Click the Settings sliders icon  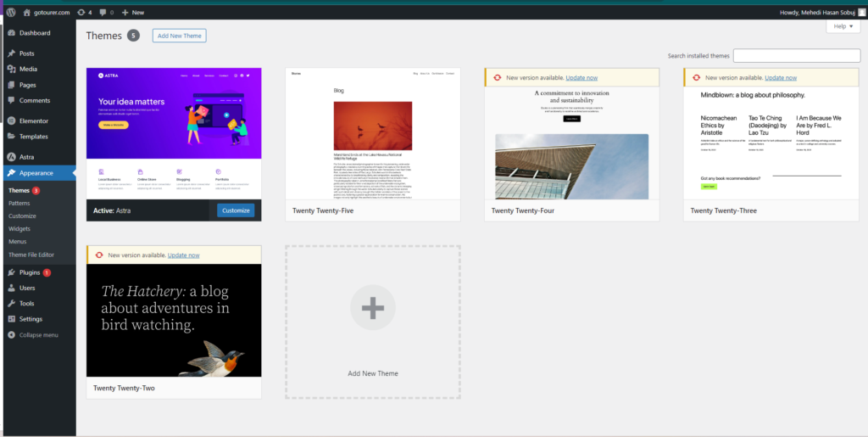[12, 319]
